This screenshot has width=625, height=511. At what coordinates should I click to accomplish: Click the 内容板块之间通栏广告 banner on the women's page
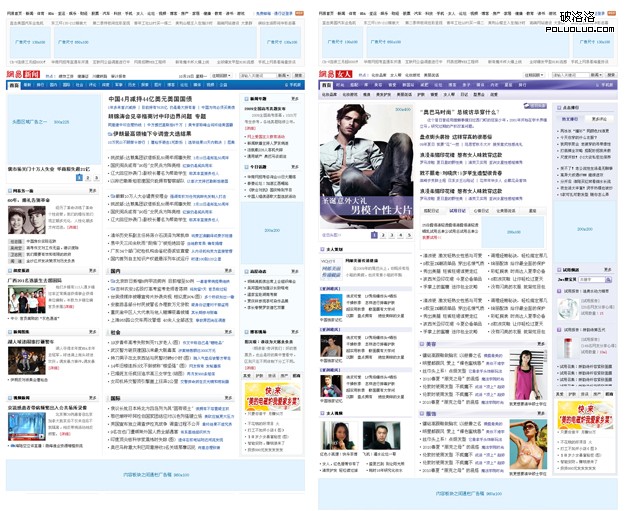coord(468,493)
